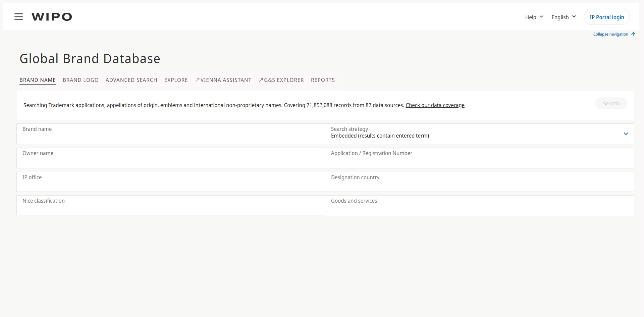Click the IP Portal login button
This screenshot has width=644, height=317.
[606, 17]
